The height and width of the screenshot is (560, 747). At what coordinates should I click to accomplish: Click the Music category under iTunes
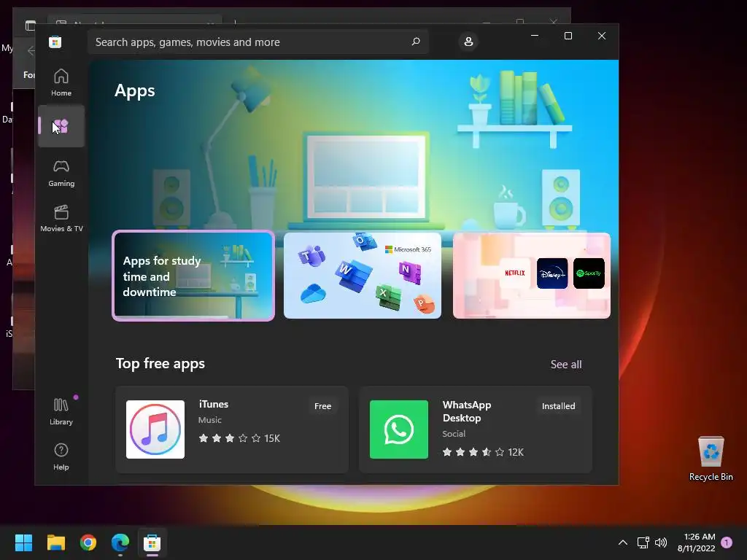pos(209,420)
